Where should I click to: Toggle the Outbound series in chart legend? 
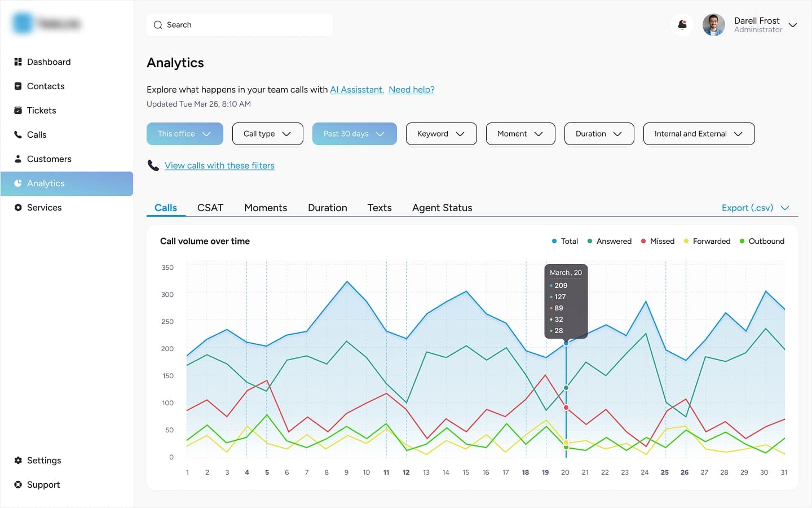tap(762, 242)
